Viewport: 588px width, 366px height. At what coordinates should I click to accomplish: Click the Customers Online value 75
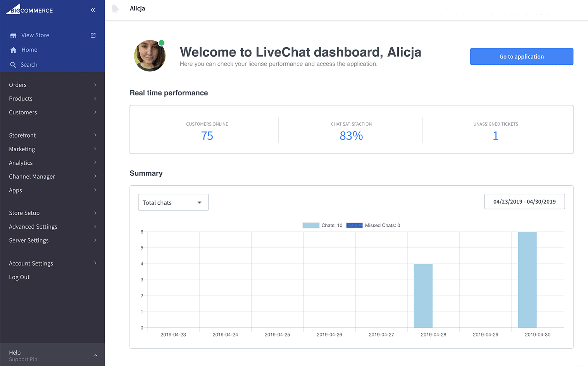tap(207, 136)
